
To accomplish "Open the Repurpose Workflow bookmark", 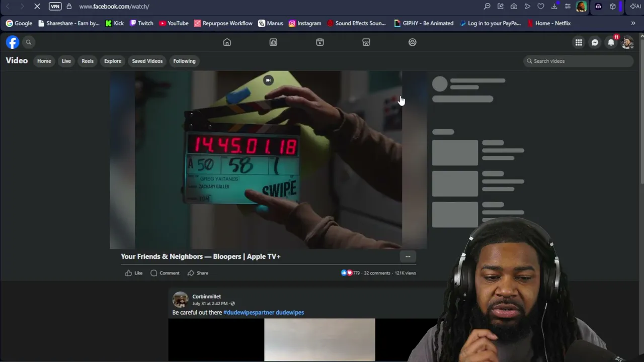I will 223,23.
